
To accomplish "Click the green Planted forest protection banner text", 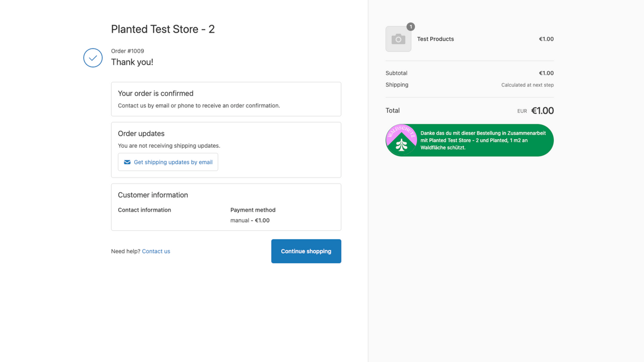I will click(x=483, y=140).
